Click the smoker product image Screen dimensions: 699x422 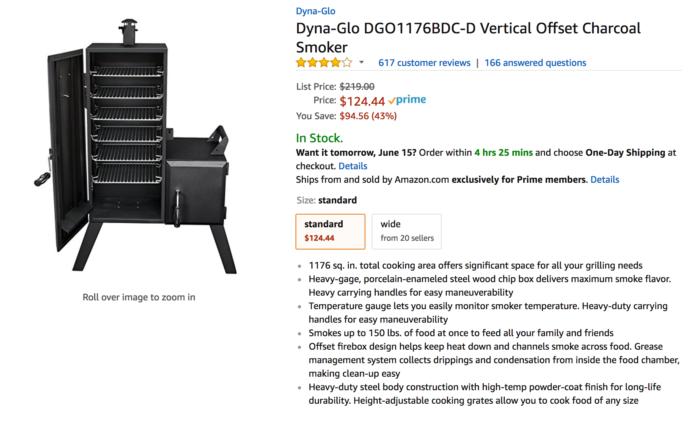(135, 146)
